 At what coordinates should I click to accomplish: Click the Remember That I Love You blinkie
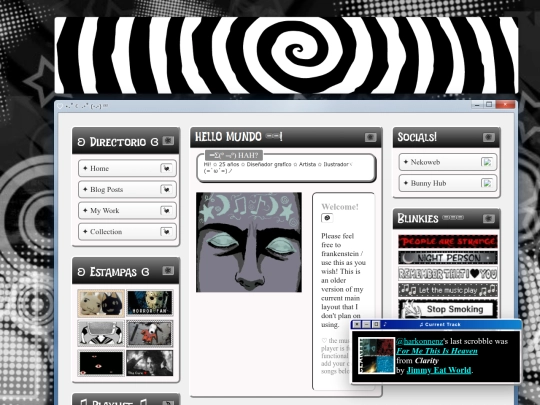point(448,274)
